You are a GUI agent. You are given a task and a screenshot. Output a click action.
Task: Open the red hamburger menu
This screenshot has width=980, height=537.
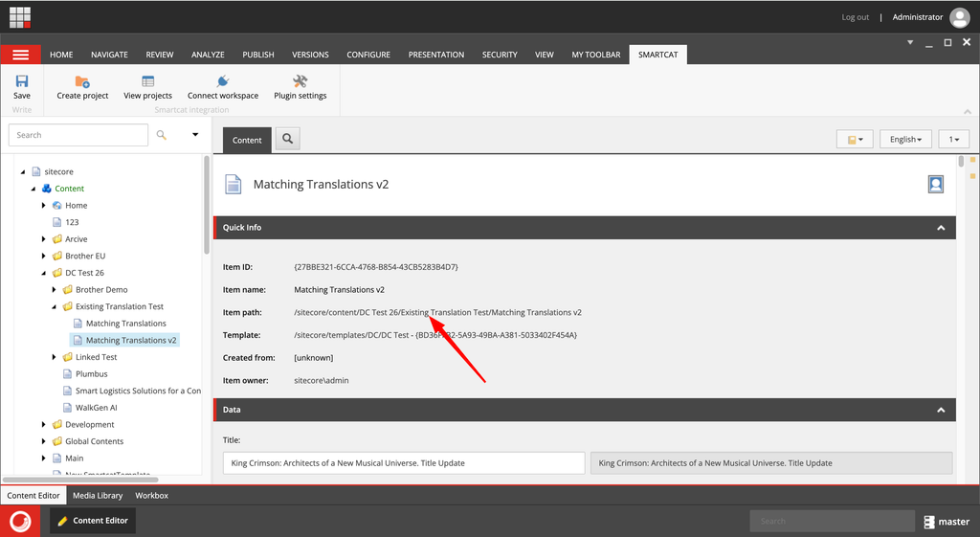click(21, 55)
